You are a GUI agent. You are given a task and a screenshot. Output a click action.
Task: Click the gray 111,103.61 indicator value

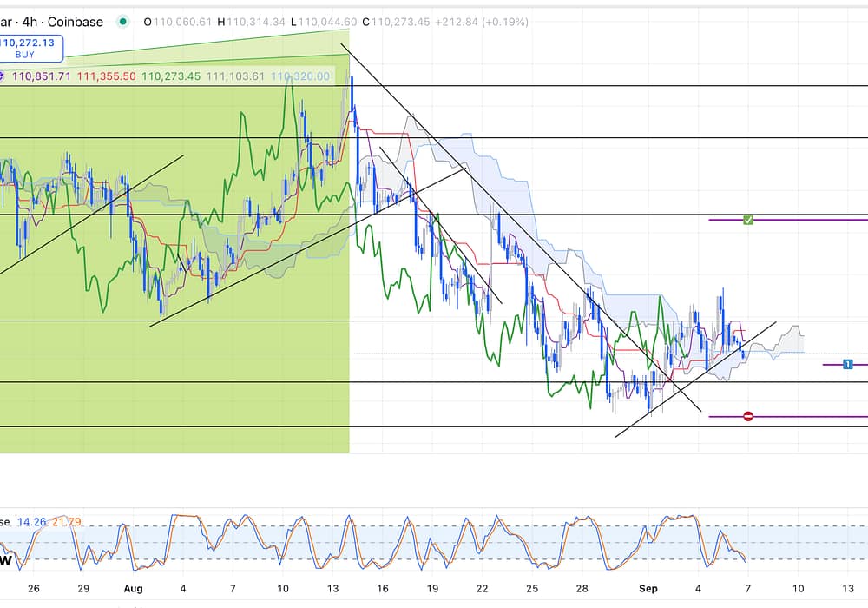click(x=235, y=76)
